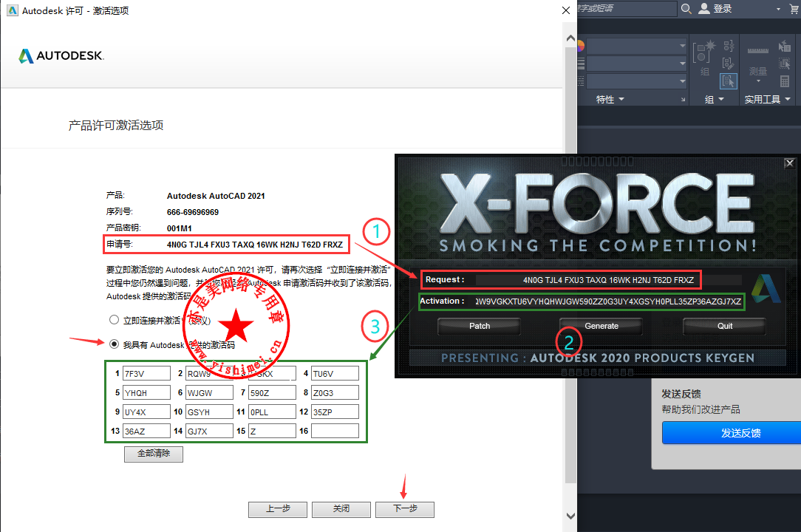801x532 pixels.
Task: Click the 特性 panel dialog launcher arrow
Action: tap(683, 99)
